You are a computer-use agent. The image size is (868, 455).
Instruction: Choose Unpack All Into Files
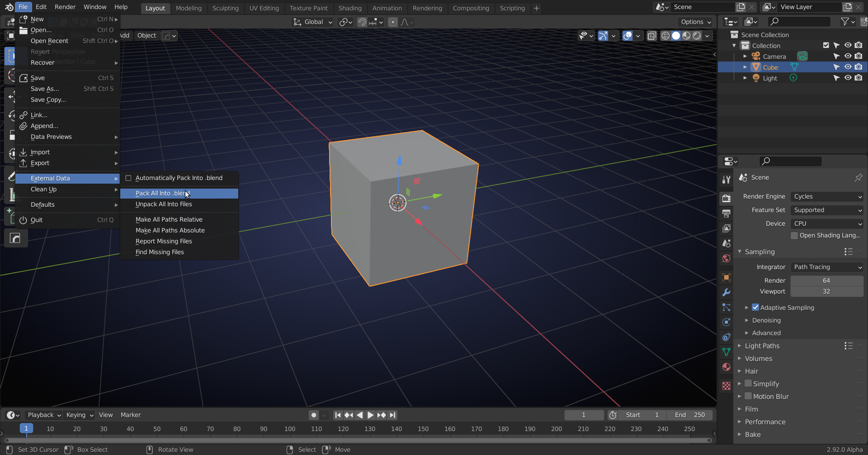coord(179,204)
